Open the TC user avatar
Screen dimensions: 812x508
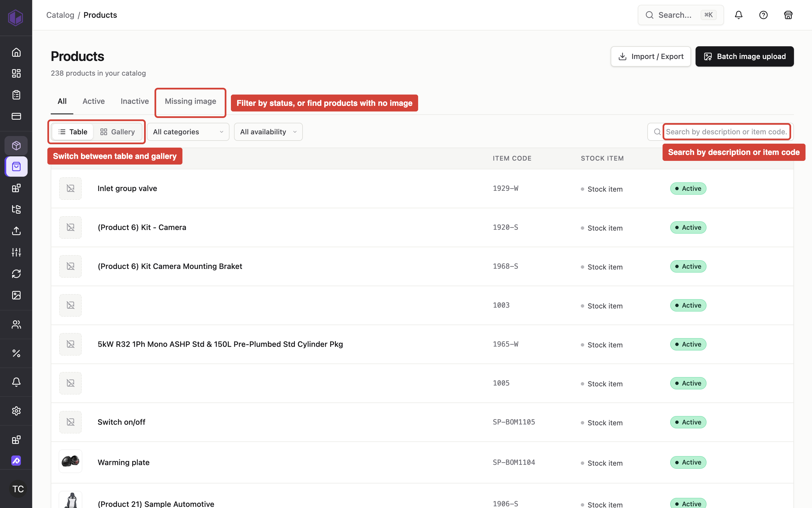18,489
